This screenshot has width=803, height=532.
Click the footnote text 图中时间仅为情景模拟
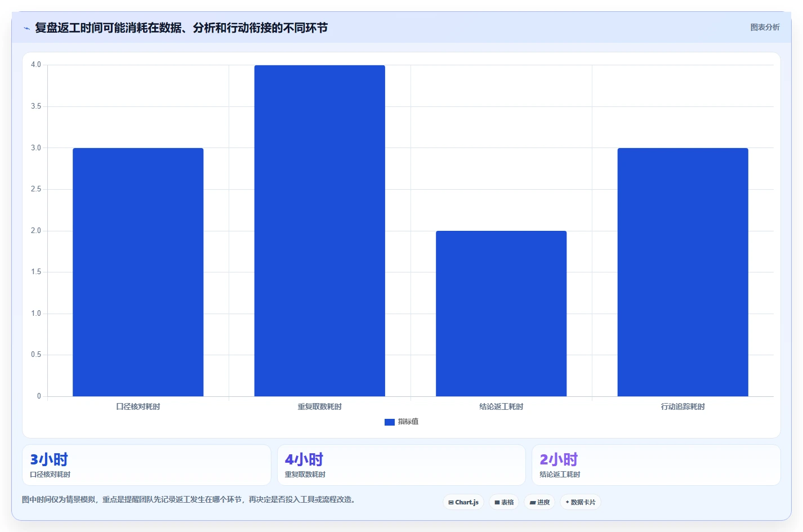[x=189, y=499]
